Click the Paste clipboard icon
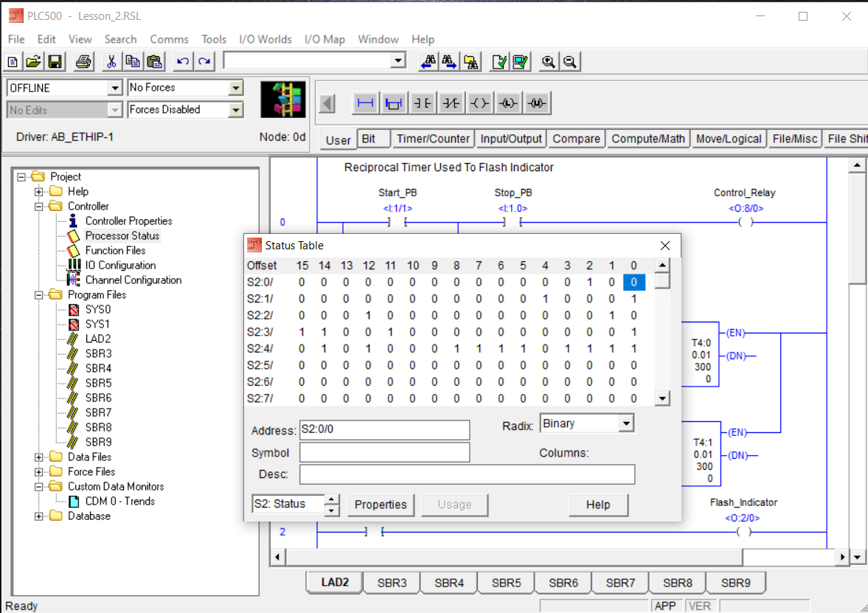This screenshot has width=868, height=613. tap(155, 61)
